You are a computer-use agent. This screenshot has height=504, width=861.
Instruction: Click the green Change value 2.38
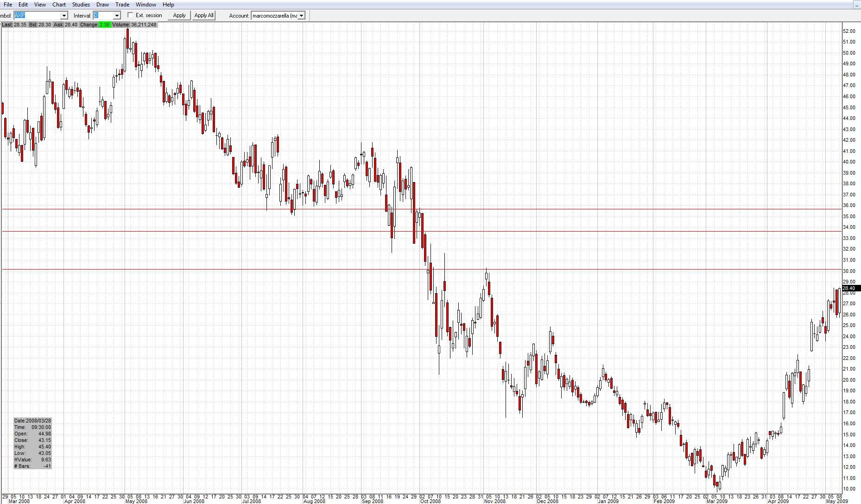(x=104, y=25)
